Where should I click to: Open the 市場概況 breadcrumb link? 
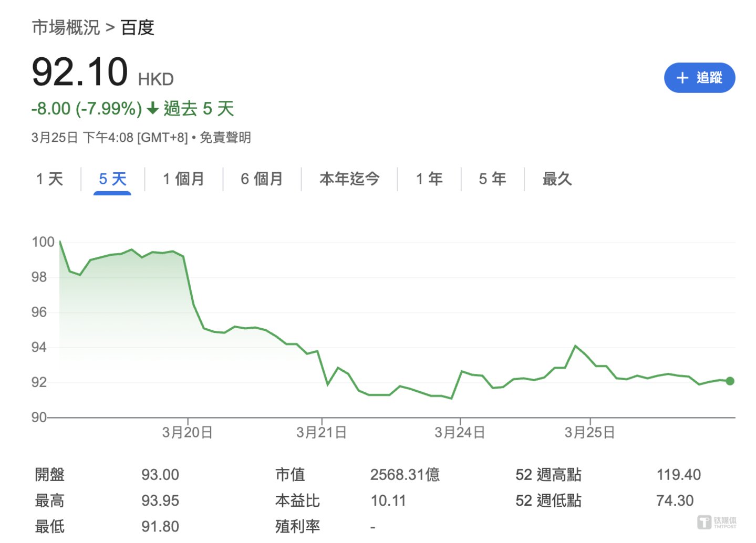66,27
